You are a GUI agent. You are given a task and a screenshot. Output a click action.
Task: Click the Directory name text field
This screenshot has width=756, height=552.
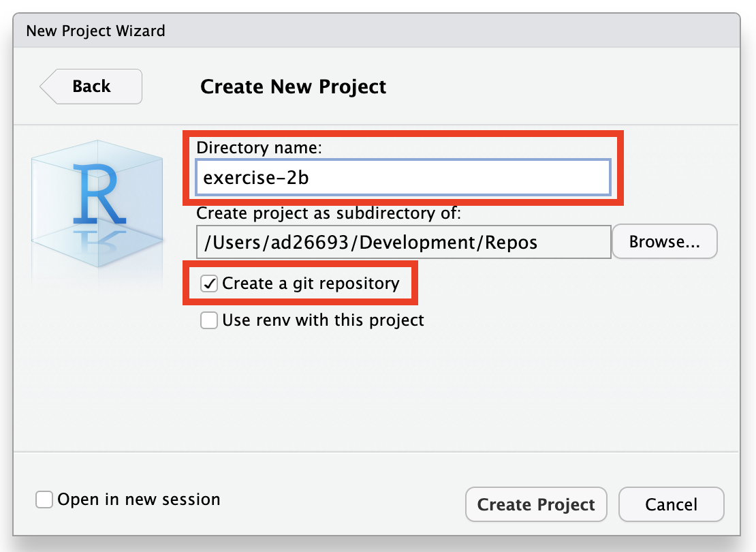[403, 177]
